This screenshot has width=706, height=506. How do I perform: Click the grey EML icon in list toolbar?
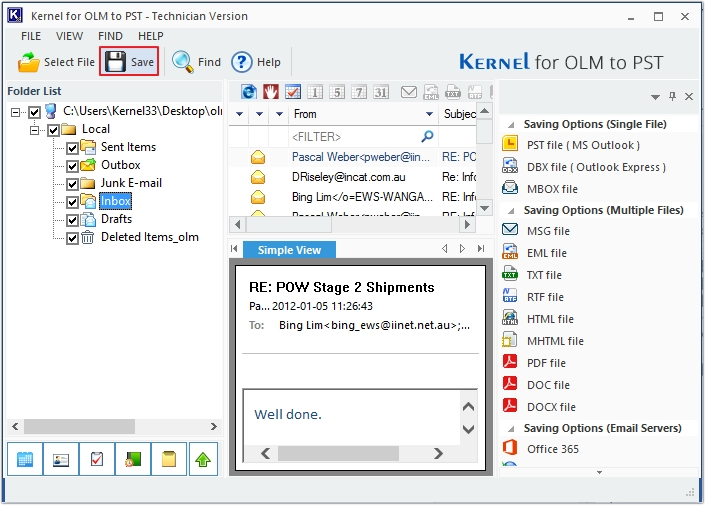431,92
